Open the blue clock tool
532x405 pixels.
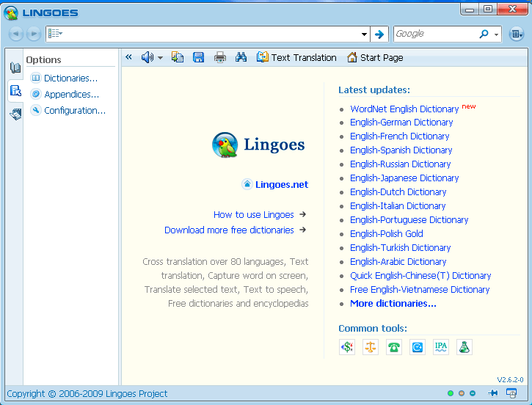418,347
